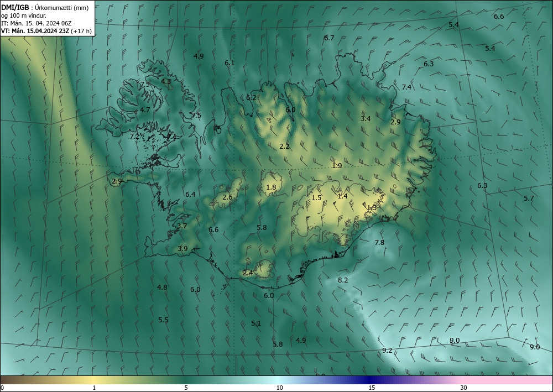Click the map value '4.7'

coord(145,109)
